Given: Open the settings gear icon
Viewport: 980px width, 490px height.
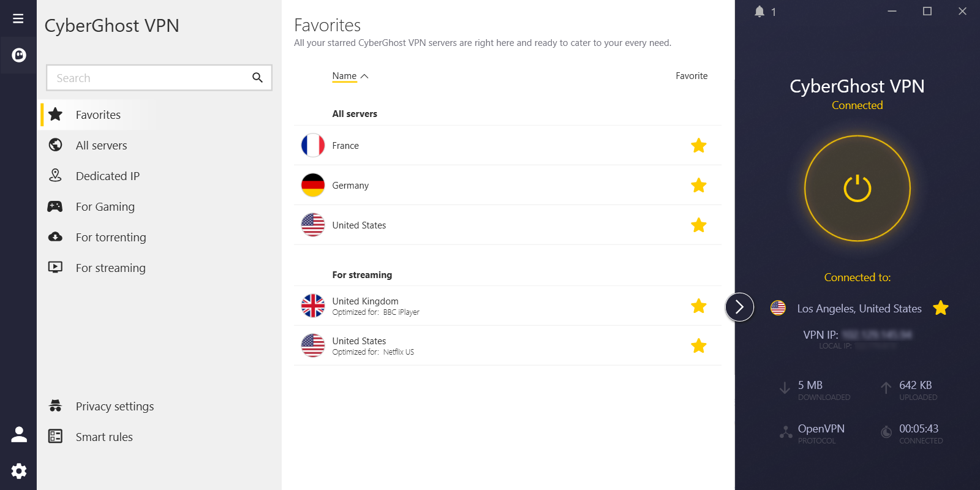Looking at the screenshot, I should [19, 471].
